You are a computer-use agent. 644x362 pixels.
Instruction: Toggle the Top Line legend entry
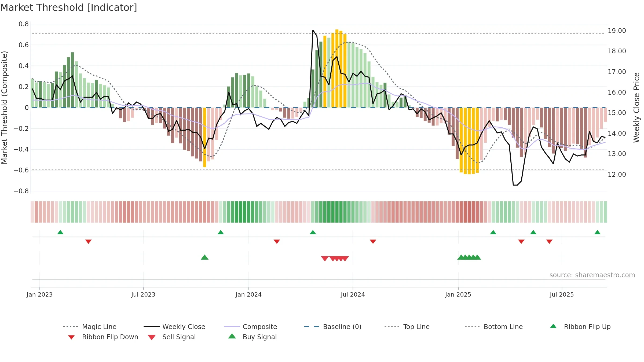[x=407, y=327]
